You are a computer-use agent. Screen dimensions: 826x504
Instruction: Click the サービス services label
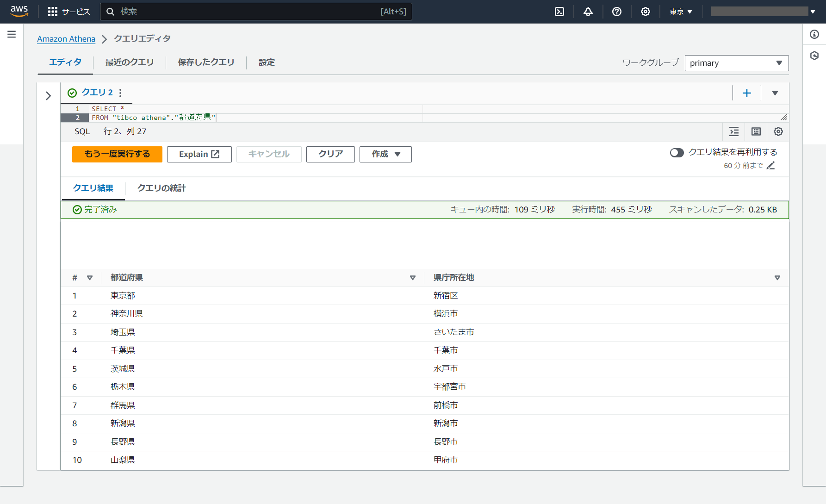(x=76, y=12)
